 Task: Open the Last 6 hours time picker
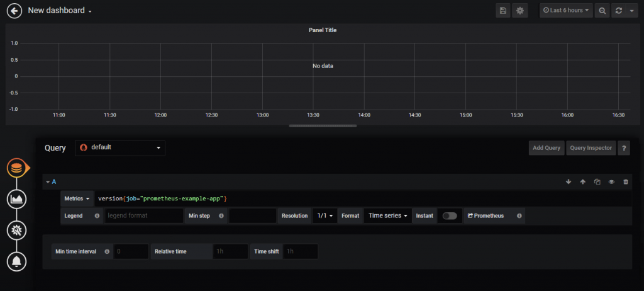click(566, 11)
